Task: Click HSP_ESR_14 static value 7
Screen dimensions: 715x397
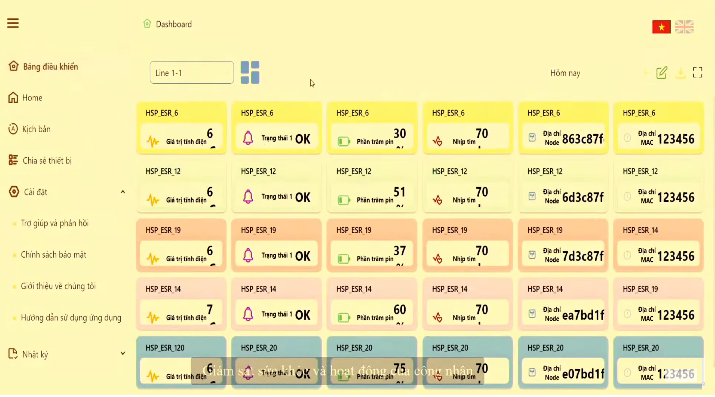Action: (209, 310)
